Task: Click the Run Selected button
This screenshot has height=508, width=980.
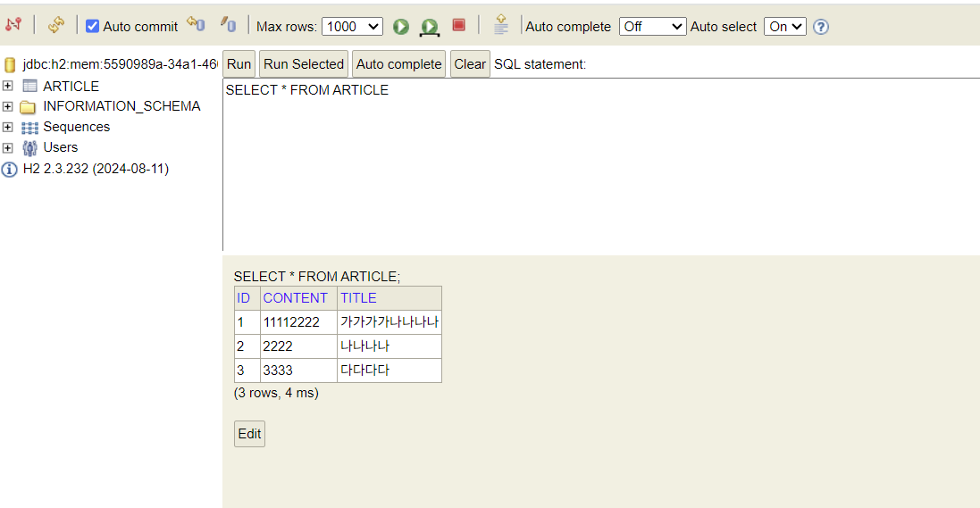Action: (x=304, y=63)
